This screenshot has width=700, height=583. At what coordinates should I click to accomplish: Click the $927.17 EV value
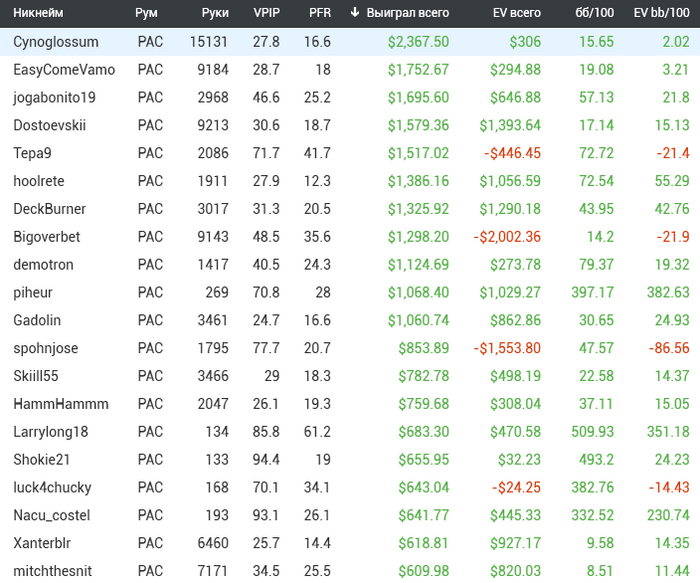coord(516,543)
